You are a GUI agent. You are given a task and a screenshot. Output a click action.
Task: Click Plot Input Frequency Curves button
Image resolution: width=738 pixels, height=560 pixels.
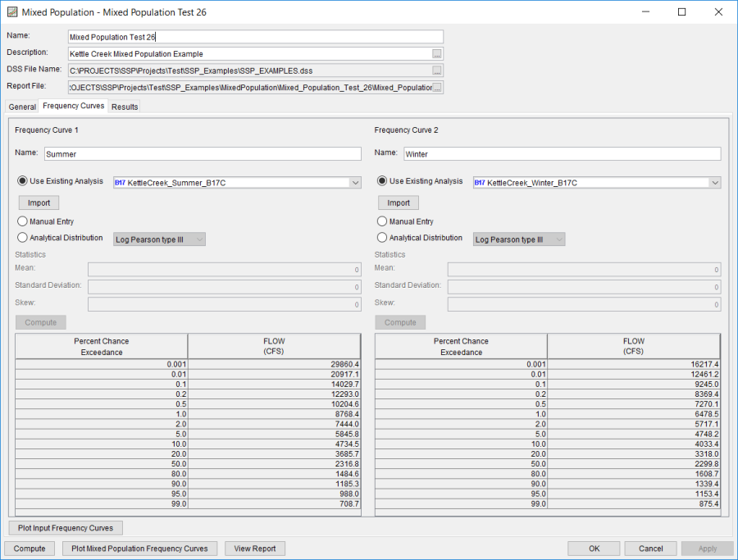click(66, 528)
